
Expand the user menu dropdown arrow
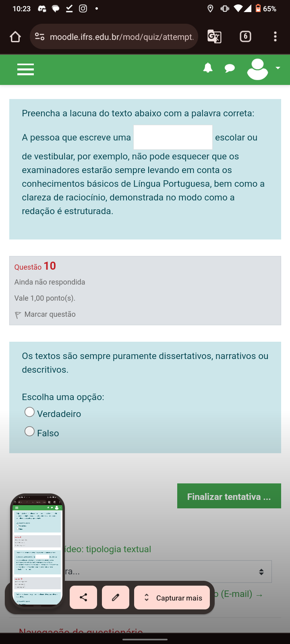(278, 68)
